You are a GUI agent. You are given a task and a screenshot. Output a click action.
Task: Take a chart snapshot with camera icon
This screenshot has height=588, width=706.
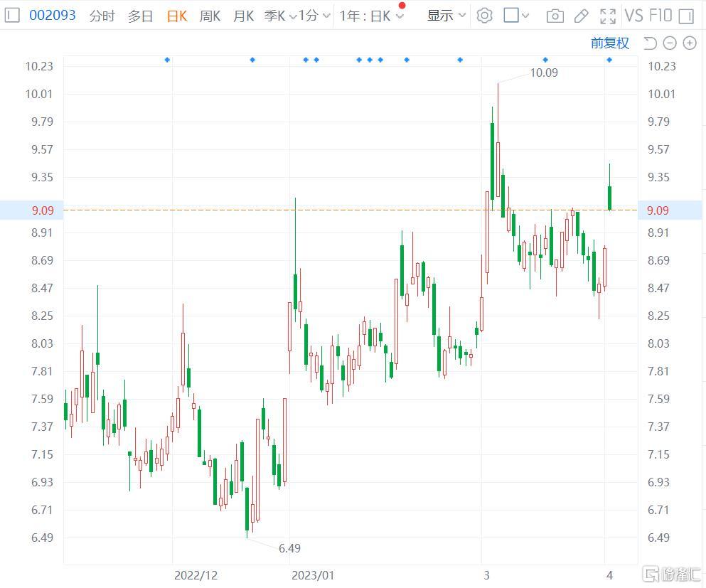click(555, 16)
